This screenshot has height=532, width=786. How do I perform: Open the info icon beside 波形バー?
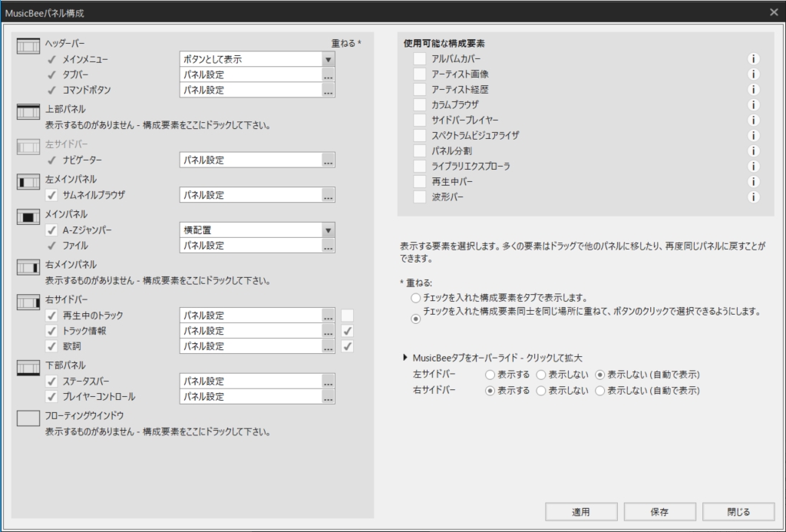tap(753, 197)
